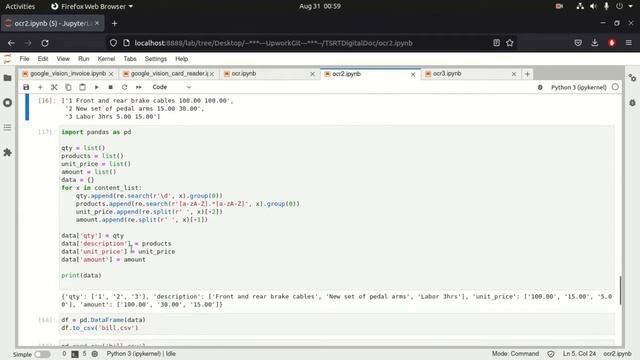
Task: Open system volume indicator
Action: pyautogui.click(x=593, y=6)
